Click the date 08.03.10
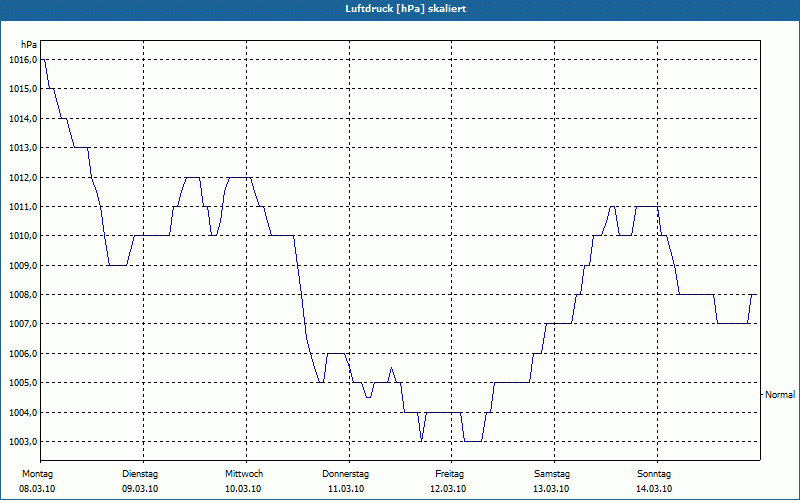800x500 pixels. click(x=37, y=489)
